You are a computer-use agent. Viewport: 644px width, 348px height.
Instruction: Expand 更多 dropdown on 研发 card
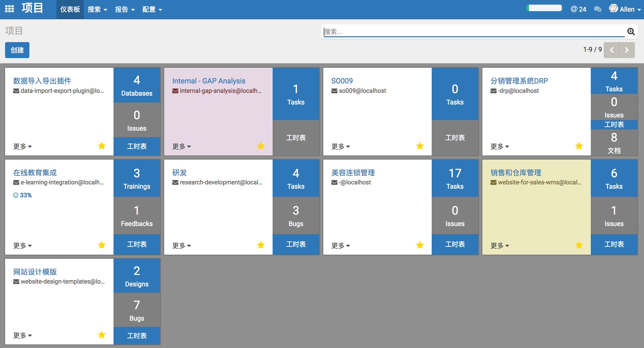[x=181, y=246]
